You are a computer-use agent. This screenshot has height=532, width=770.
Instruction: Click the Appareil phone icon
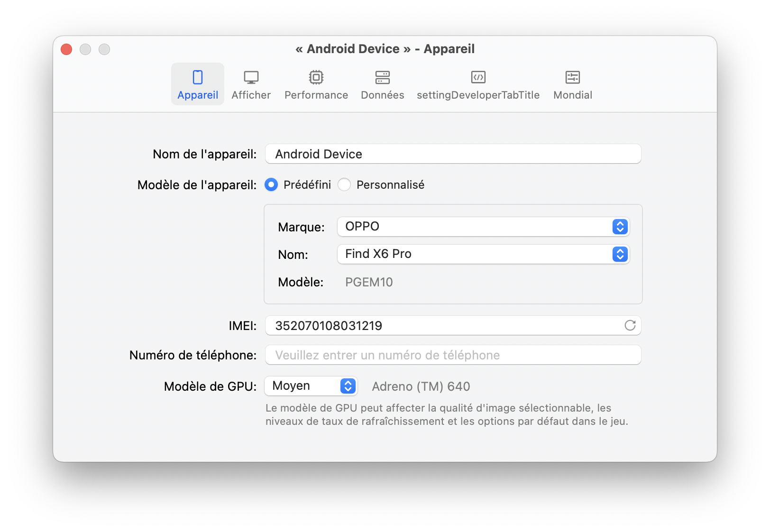[x=198, y=77]
